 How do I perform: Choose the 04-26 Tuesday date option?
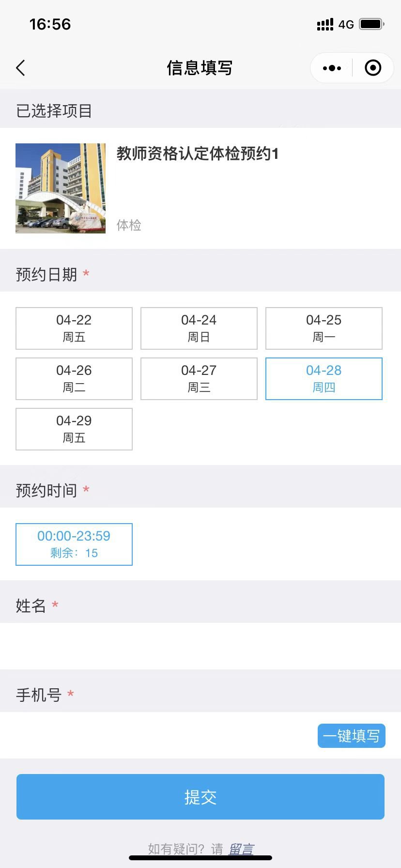tap(74, 379)
